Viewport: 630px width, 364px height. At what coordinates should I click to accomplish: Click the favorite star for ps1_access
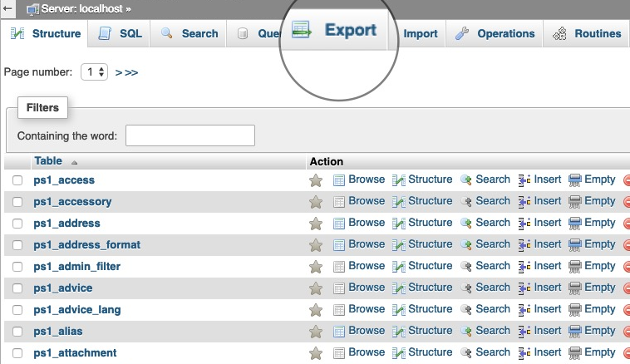coord(316,180)
